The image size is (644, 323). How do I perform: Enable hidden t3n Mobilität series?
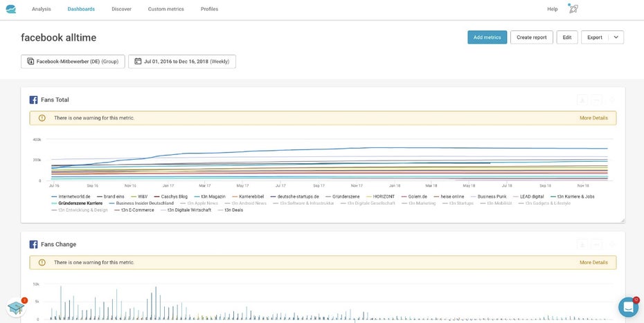point(496,203)
